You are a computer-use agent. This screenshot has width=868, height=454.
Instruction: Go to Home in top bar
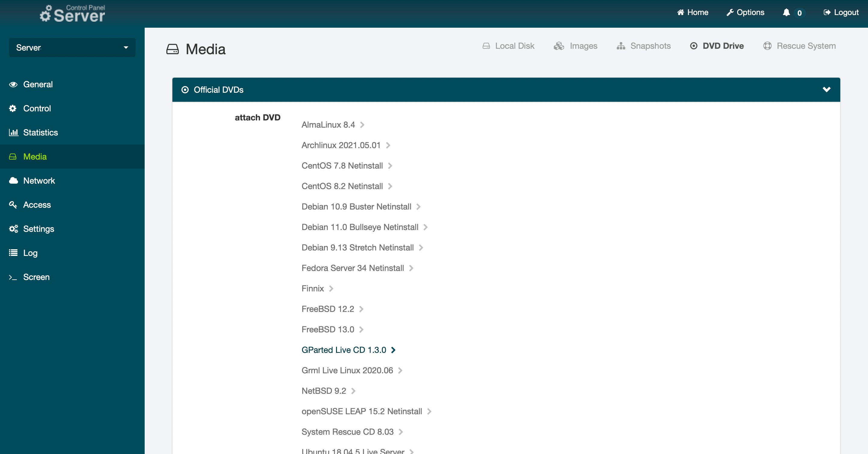[693, 12]
